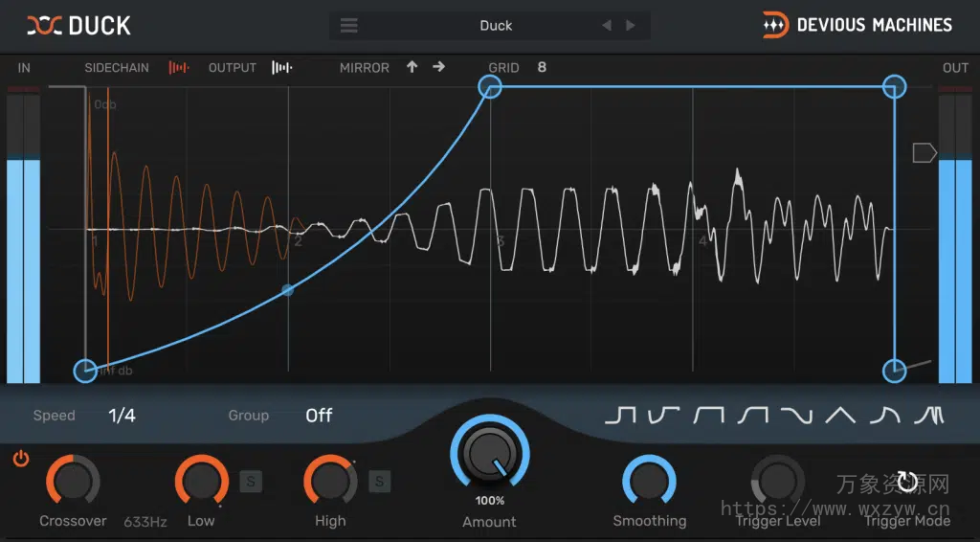980x542 pixels.
Task: Click the Trigger Mode loop icon
Action: point(907,481)
